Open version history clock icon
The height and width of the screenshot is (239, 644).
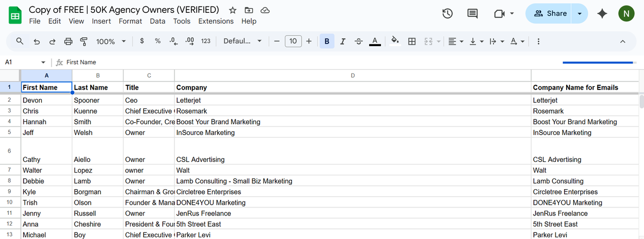[448, 14]
